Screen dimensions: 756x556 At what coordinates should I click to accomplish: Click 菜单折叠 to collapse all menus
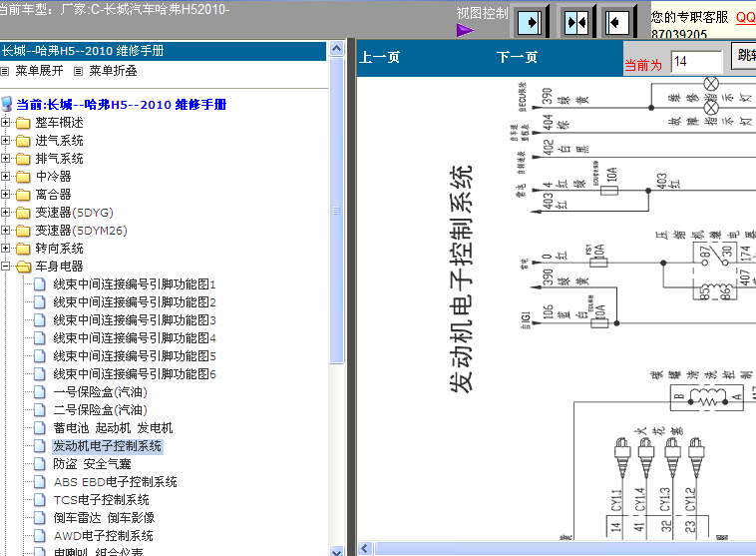(x=113, y=71)
